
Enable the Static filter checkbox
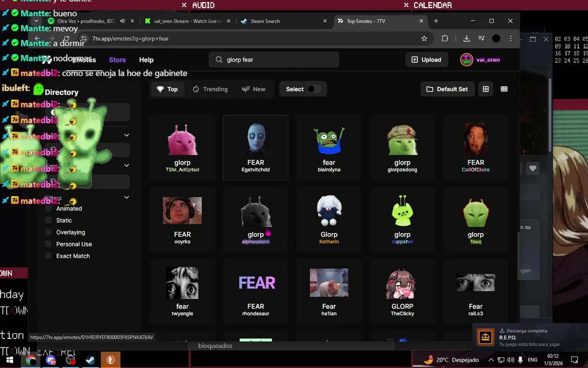point(48,220)
